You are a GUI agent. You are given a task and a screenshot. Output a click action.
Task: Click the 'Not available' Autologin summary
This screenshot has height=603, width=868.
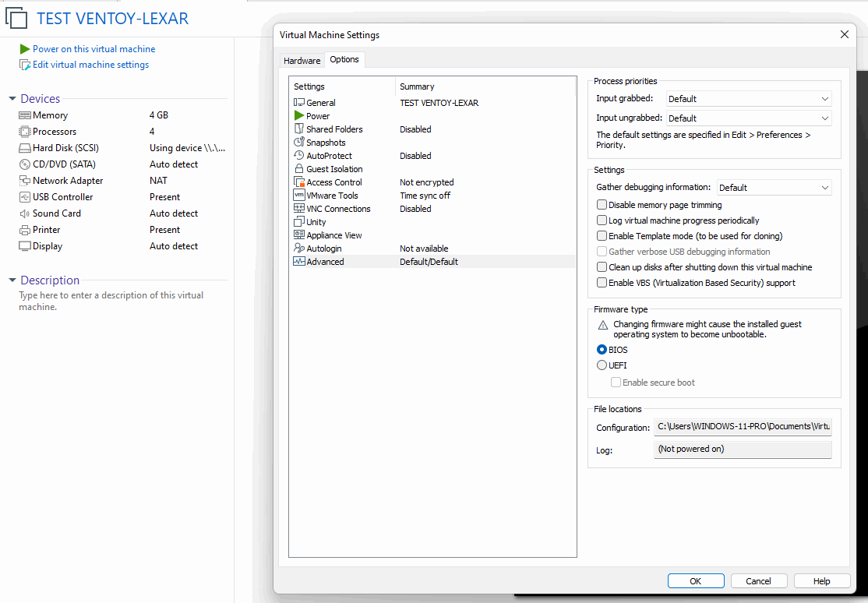424,249
